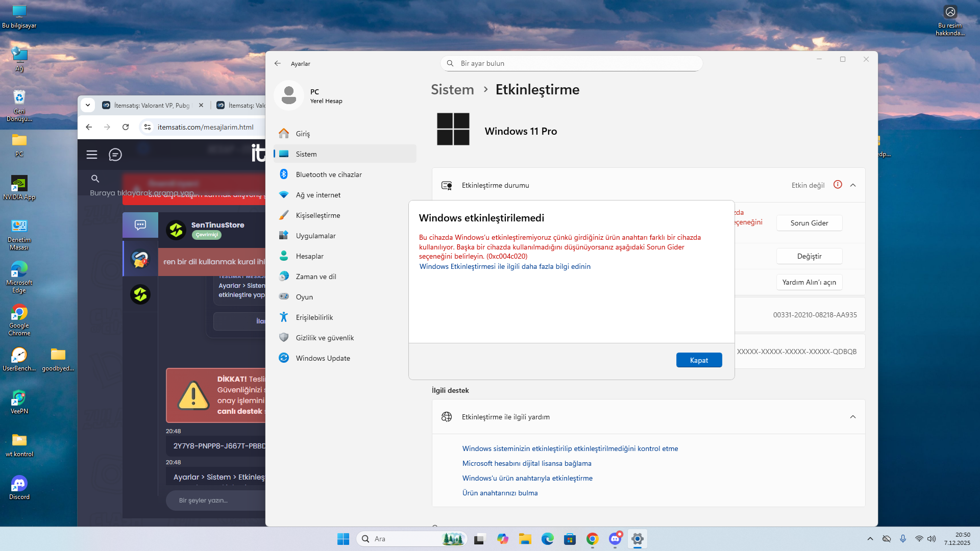Open the chat bubble icon in itemsatis header

coord(115,155)
